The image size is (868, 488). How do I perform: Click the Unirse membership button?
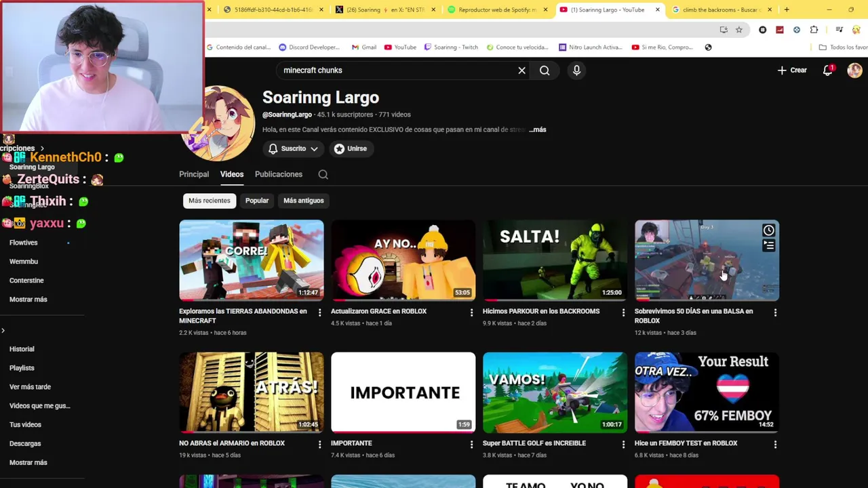point(351,149)
